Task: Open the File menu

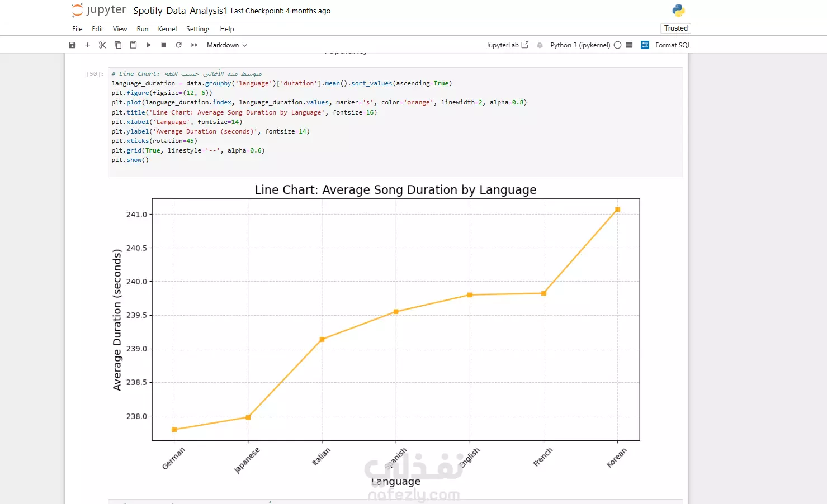Action: (x=77, y=29)
